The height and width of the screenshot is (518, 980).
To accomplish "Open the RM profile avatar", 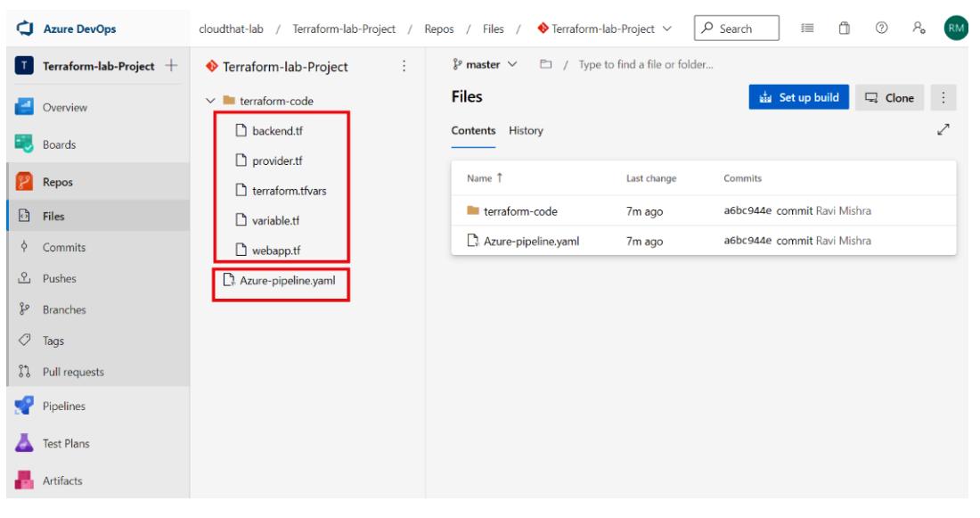I will coord(956,29).
